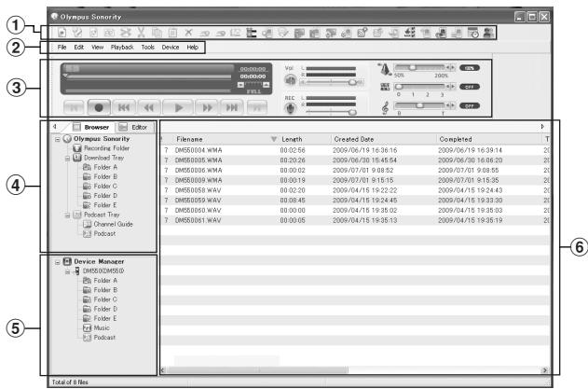The width and height of the screenshot is (588, 389).
Task: Click the REC microphone icon
Action: [x=290, y=108]
